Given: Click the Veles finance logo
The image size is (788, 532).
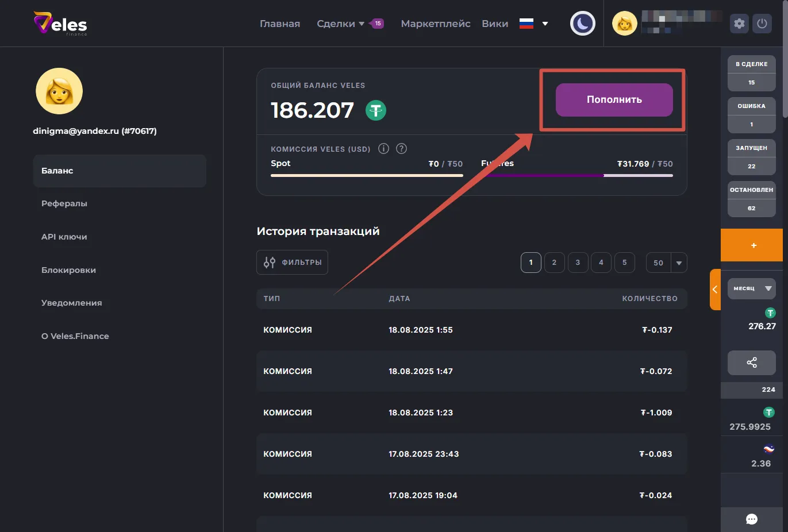Looking at the screenshot, I should pyautogui.click(x=60, y=24).
